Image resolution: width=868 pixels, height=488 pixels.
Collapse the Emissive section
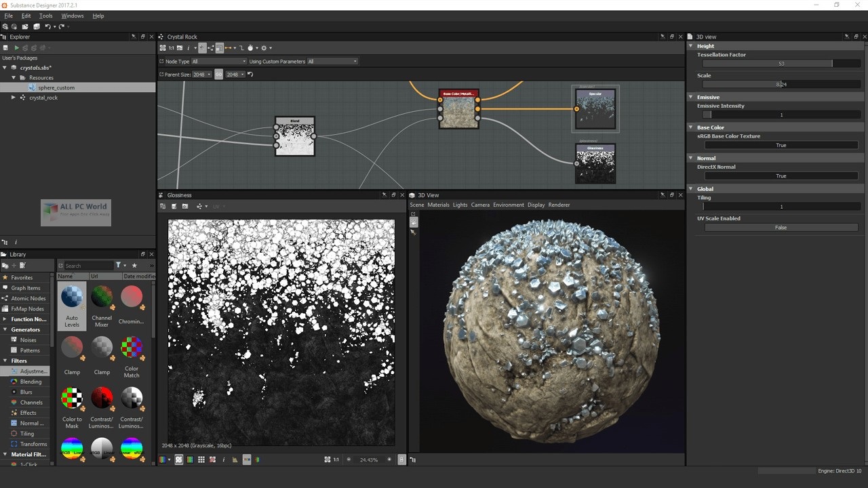tap(691, 97)
